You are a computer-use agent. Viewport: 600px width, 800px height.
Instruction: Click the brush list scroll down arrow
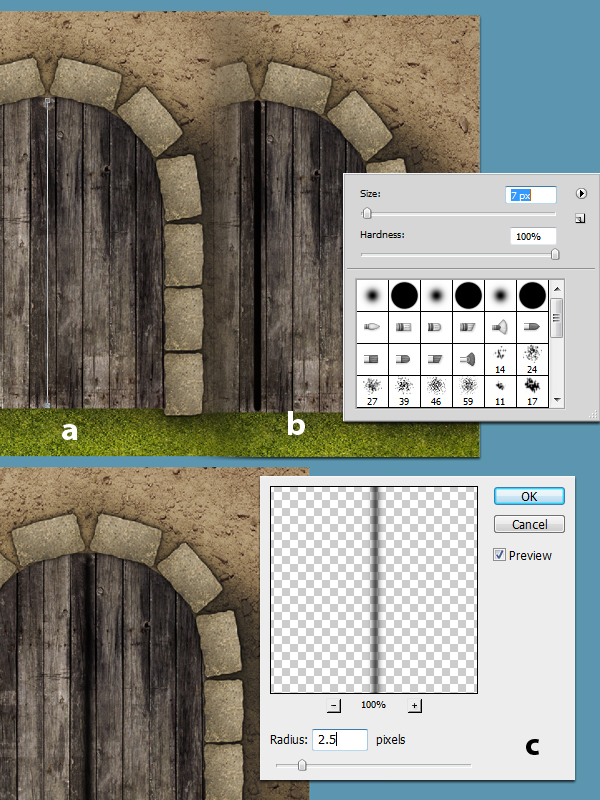[557, 400]
